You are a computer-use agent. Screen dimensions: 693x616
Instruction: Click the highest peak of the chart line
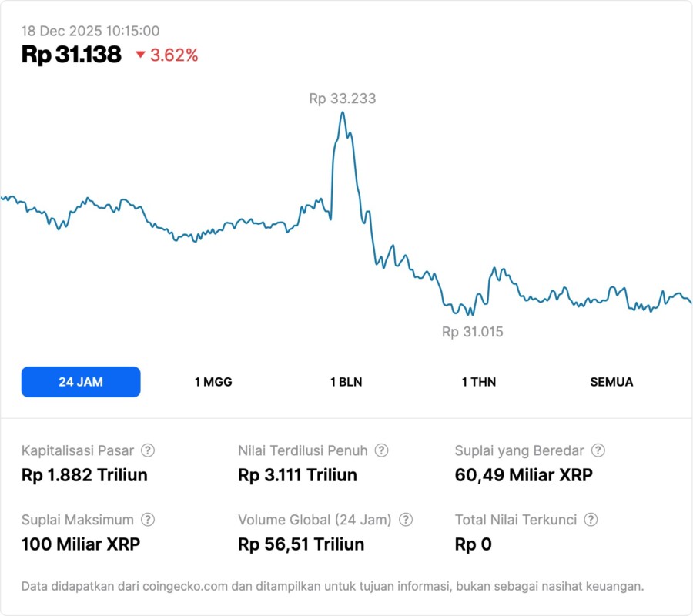point(343,113)
